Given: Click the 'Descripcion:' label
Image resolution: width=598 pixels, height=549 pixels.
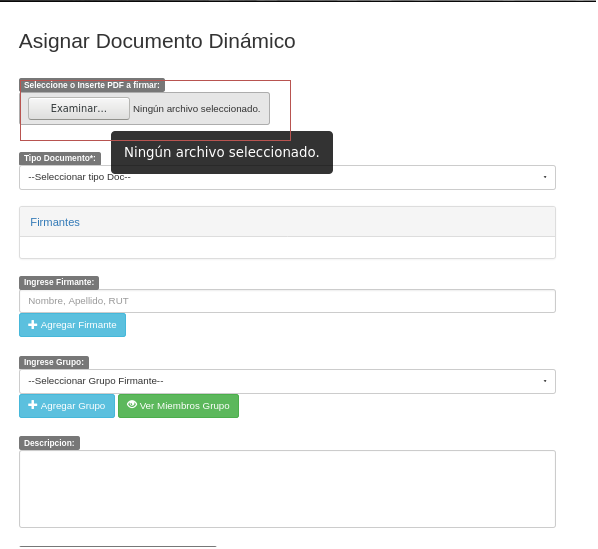Looking at the screenshot, I should [x=50, y=443].
